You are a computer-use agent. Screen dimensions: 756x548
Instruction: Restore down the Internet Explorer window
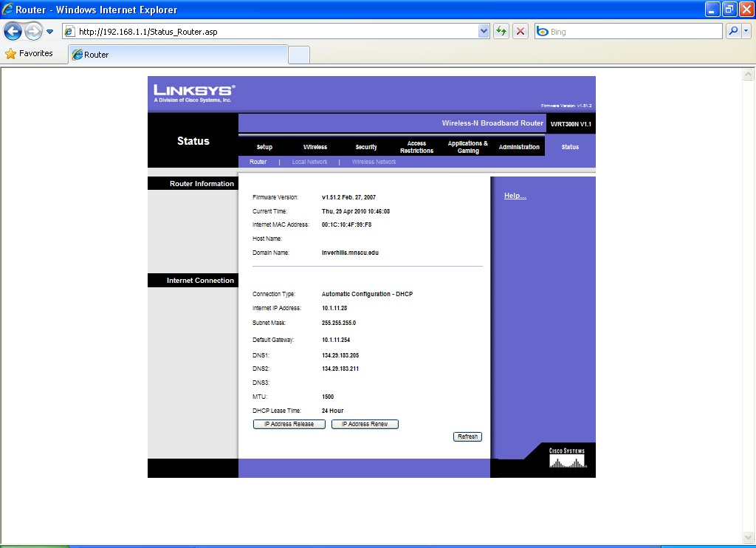pyautogui.click(x=729, y=9)
